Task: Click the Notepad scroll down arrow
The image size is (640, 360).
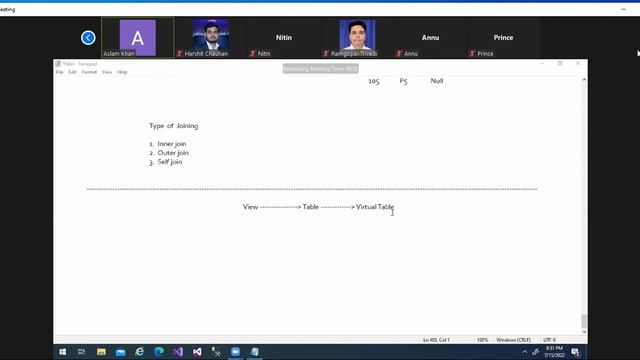Action: (x=584, y=332)
